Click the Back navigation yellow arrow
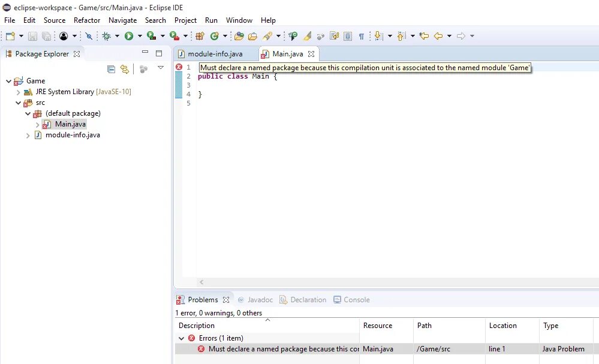Viewport: 599px width, 364px height. click(438, 36)
